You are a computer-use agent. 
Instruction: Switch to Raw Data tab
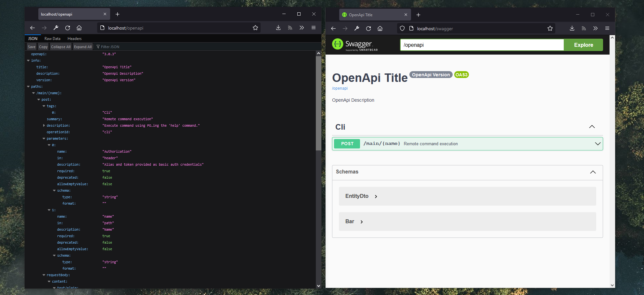click(x=52, y=39)
